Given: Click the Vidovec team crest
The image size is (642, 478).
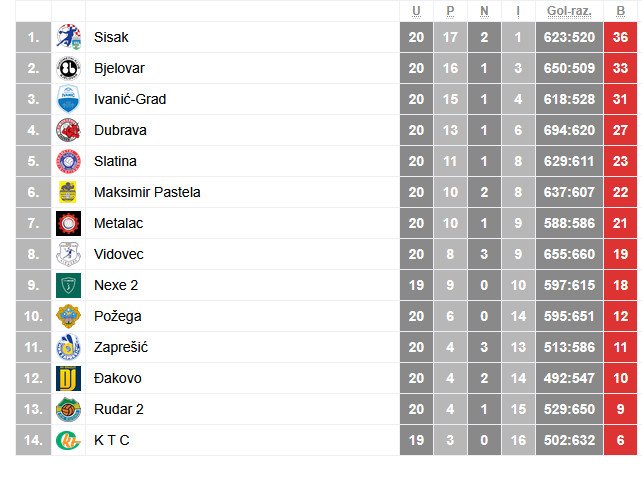Looking at the screenshot, I should (x=68, y=254).
